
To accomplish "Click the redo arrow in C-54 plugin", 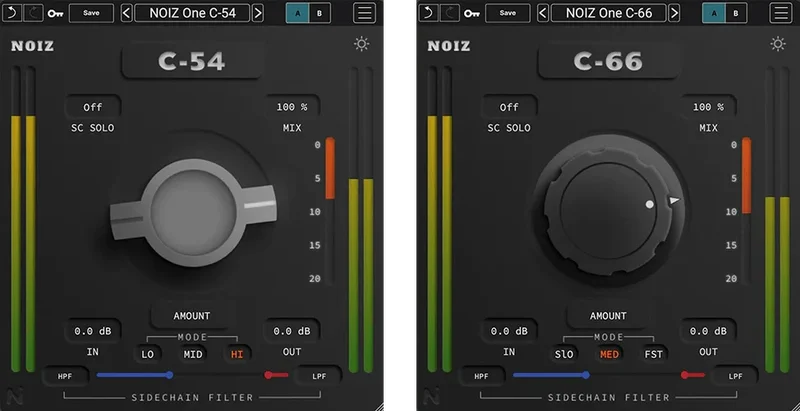I will tap(33, 13).
